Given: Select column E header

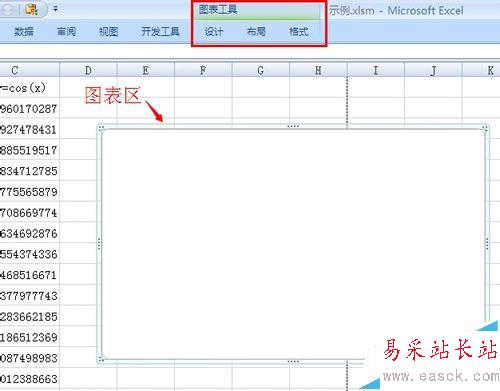Looking at the screenshot, I should pyautogui.click(x=146, y=70).
